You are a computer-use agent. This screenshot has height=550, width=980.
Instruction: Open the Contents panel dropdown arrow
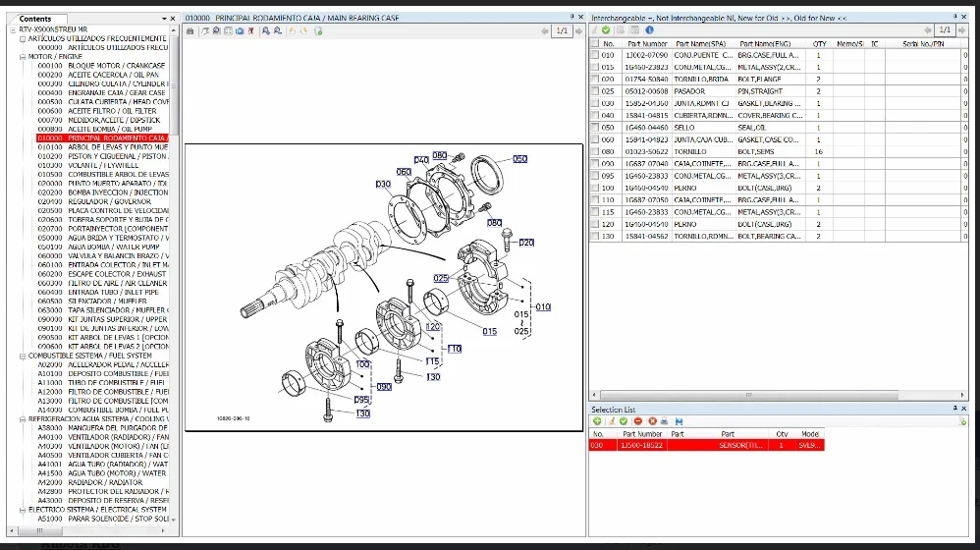(x=163, y=19)
